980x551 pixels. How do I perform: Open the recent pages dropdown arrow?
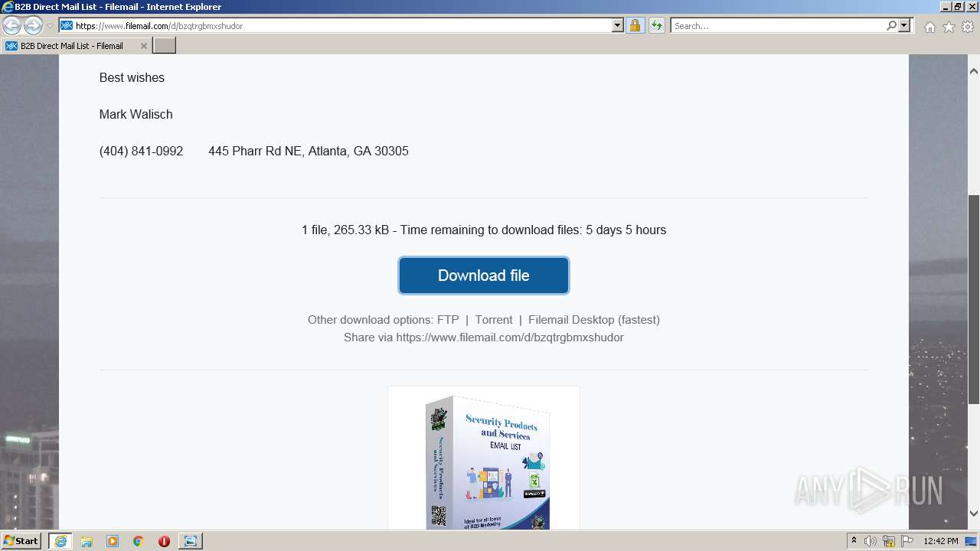(50, 26)
